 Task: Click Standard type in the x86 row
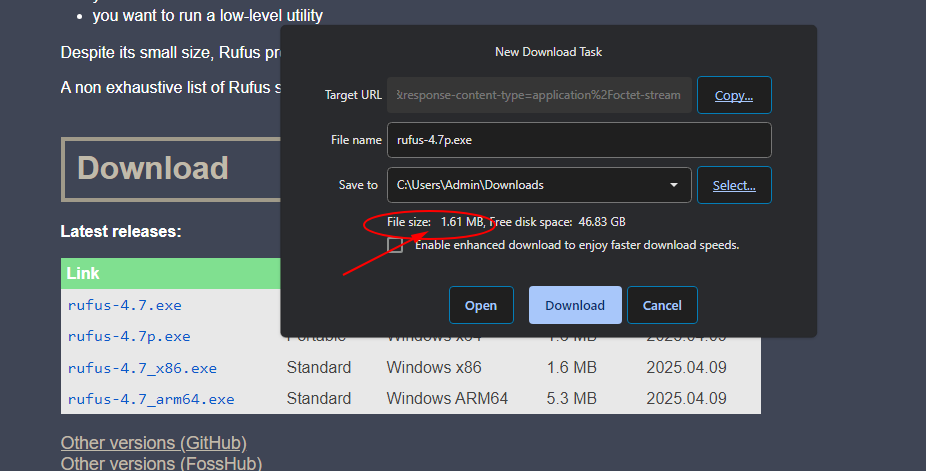tap(319, 367)
